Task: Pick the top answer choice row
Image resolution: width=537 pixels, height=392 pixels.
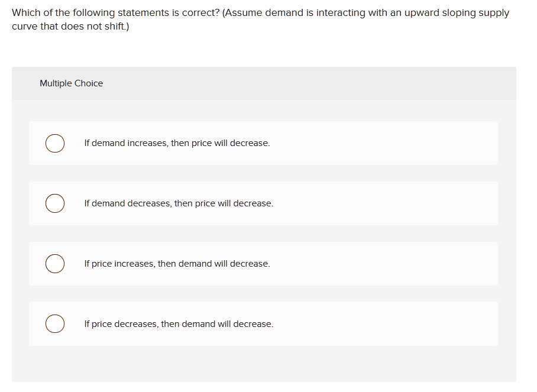Action: pyautogui.click(x=263, y=143)
